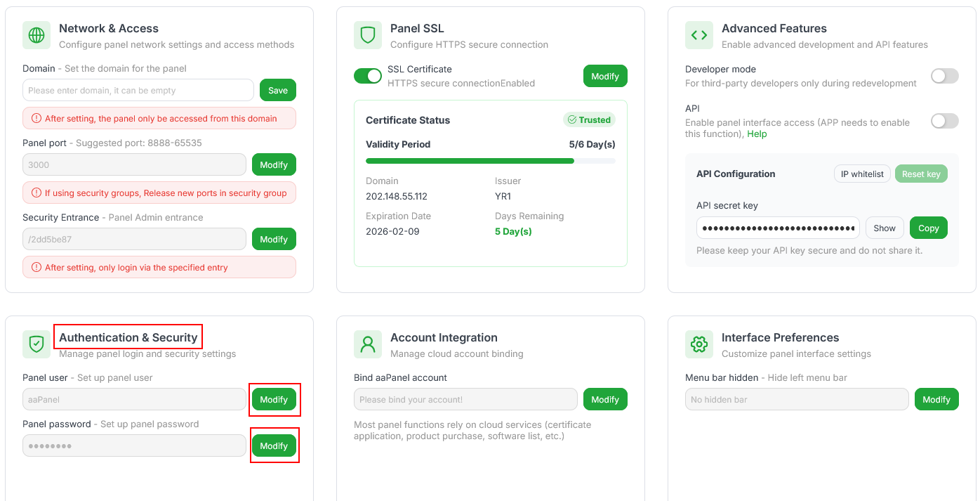This screenshot has height=501, width=980.
Task: Copy the API secret key
Action: [x=928, y=228]
